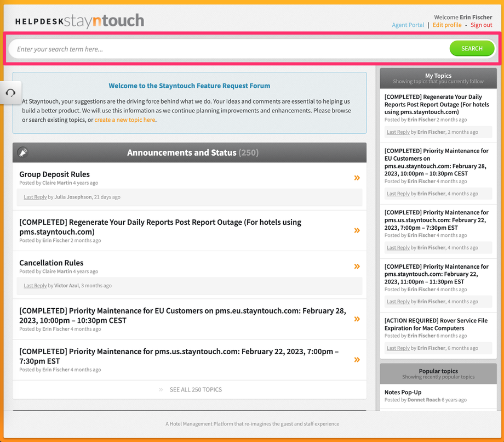Click SEE ALL 250 TOPICS
This screenshot has width=504, height=442.
coord(196,389)
